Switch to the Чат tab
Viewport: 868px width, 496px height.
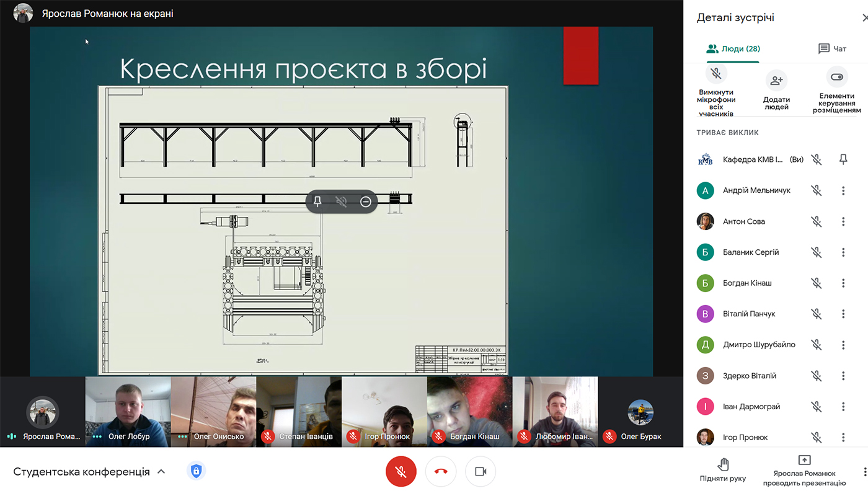[832, 48]
